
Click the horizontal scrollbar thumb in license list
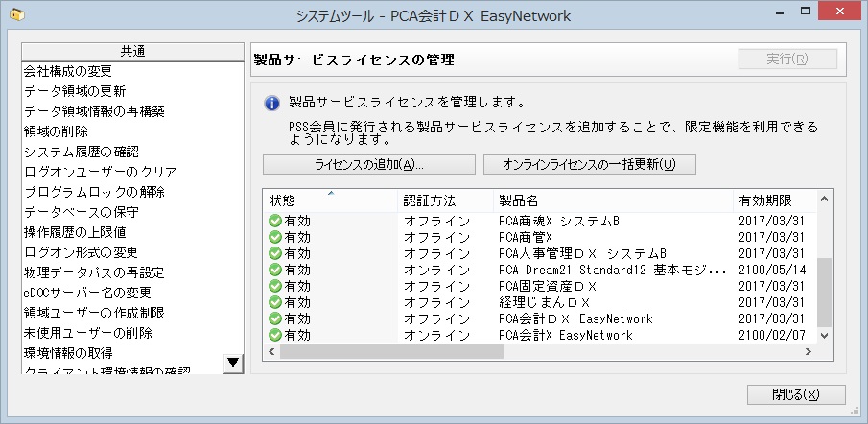pos(391,351)
